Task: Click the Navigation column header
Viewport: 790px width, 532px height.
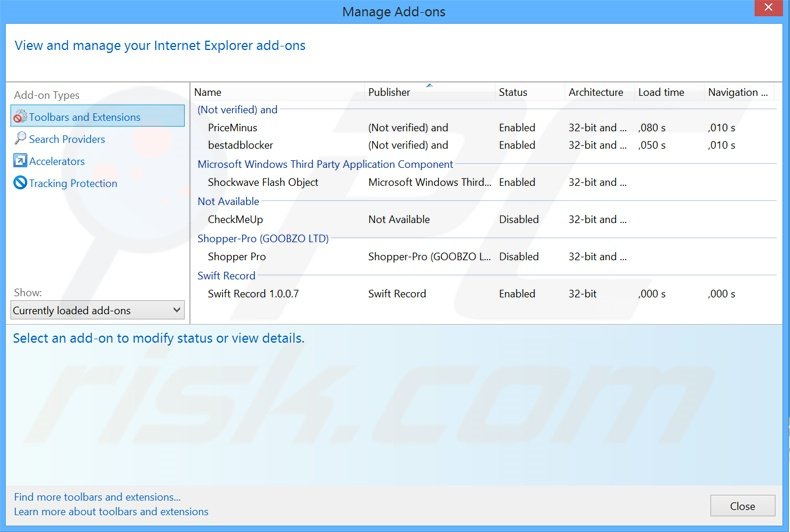Action: pyautogui.click(x=738, y=92)
